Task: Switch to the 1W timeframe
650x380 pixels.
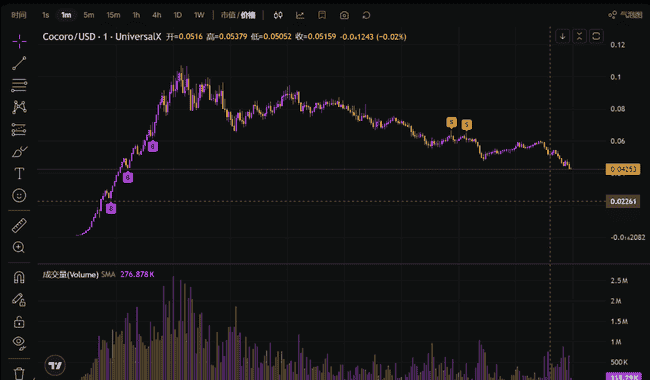Action: click(199, 15)
